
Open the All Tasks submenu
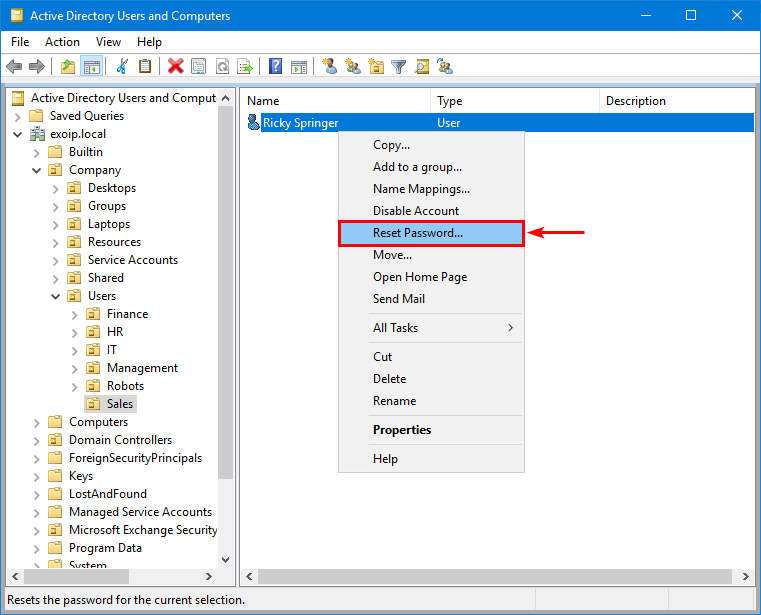[431, 328]
